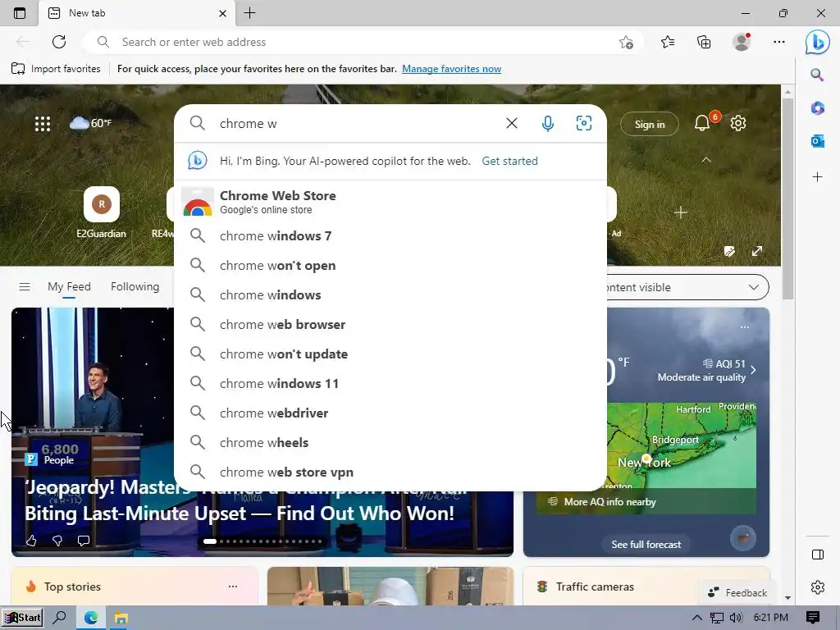Choose suggestion chrome web browser
Screen dimensions: 840x630
[x=390, y=324]
